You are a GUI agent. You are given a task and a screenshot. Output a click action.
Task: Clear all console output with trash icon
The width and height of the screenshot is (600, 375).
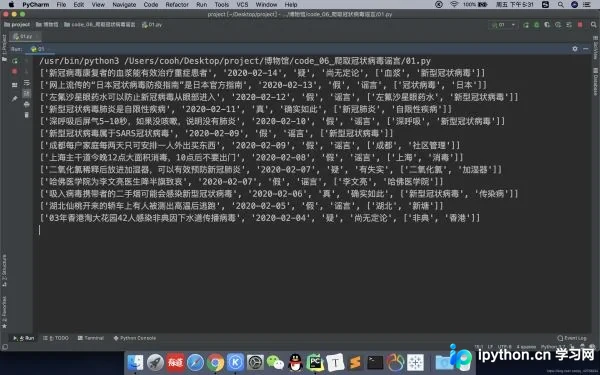[26, 115]
